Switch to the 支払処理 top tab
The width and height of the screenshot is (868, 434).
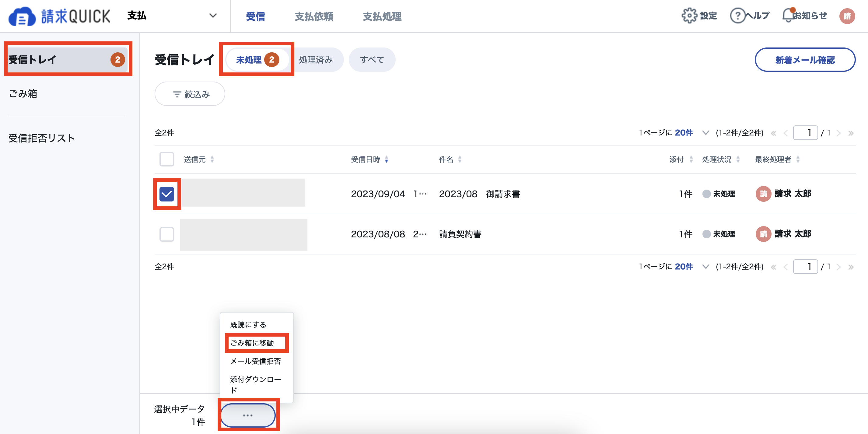pyautogui.click(x=382, y=16)
